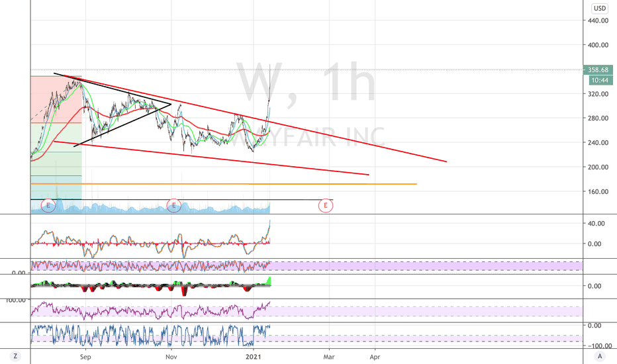617x364 pixels.
Task: Click the 160.00 price axis label
Action: point(598,192)
